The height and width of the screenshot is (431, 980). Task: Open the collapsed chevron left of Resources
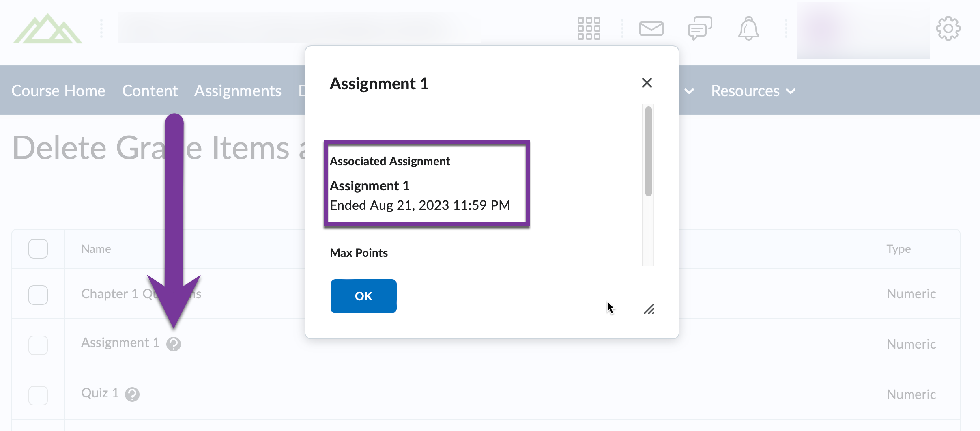pyautogui.click(x=689, y=92)
